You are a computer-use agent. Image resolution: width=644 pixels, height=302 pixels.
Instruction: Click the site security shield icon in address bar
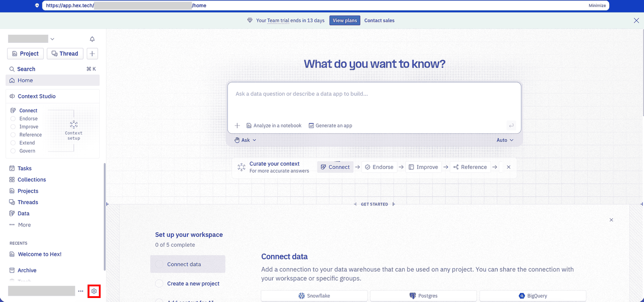coord(37,5)
